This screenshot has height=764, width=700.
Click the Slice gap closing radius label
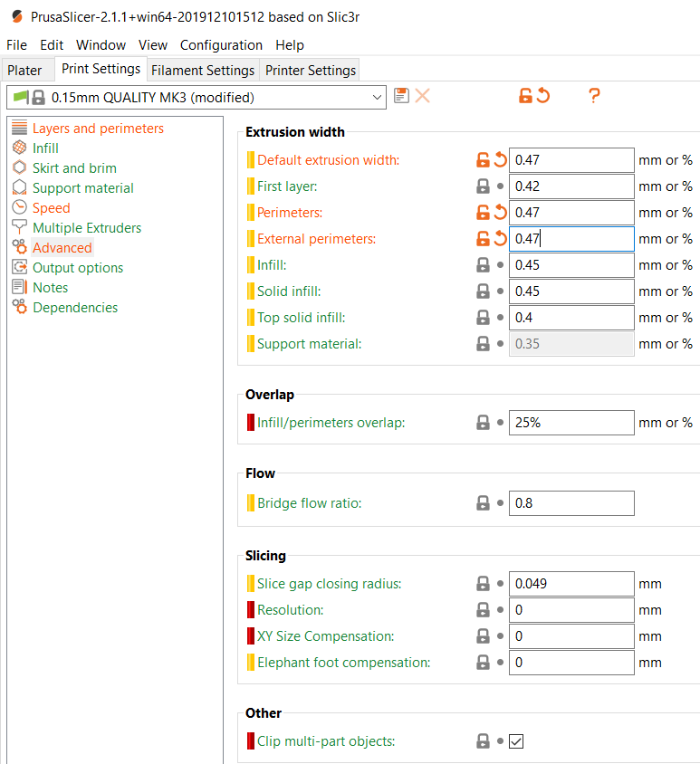pyautogui.click(x=329, y=584)
